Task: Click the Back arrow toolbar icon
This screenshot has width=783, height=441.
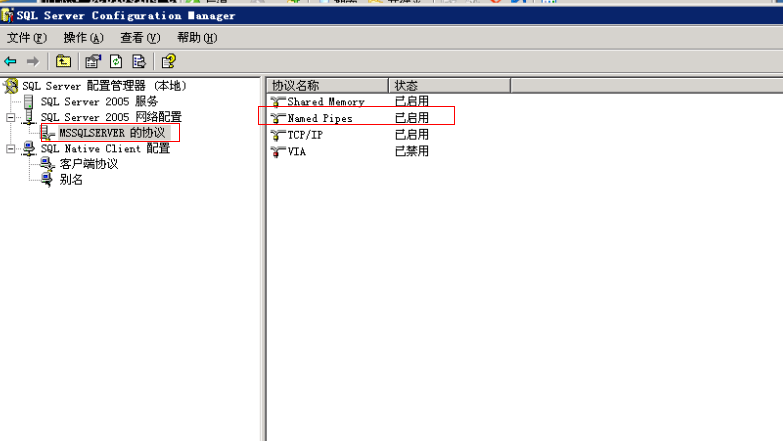Action: [x=10, y=61]
